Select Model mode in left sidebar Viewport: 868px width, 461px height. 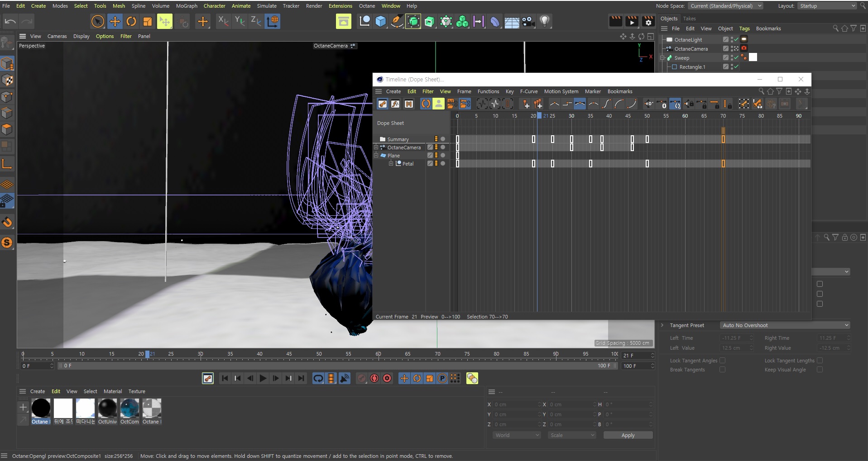click(x=7, y=64)
